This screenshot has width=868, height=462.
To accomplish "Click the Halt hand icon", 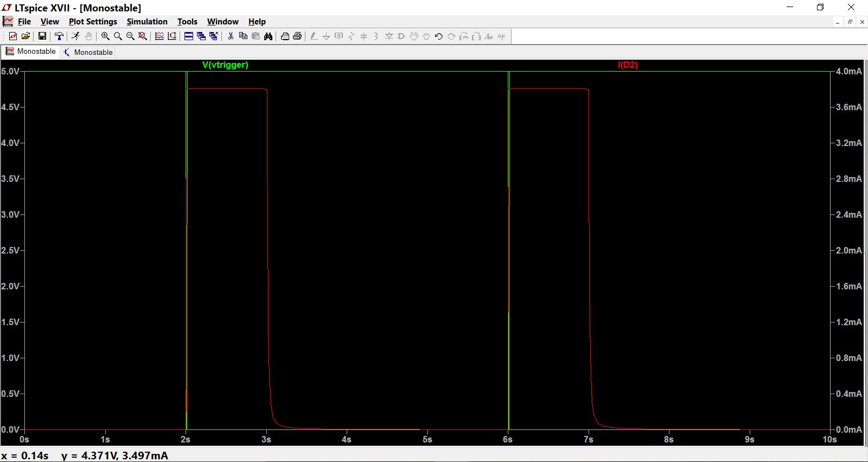I will tap(88, 36).
